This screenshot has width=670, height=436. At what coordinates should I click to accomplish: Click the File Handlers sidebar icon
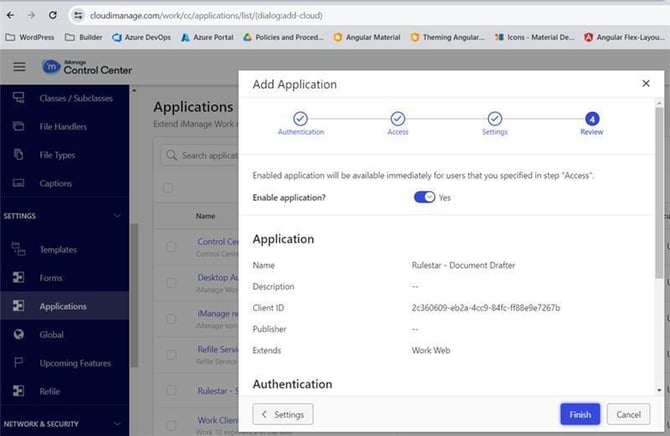[x=18, y=127]
